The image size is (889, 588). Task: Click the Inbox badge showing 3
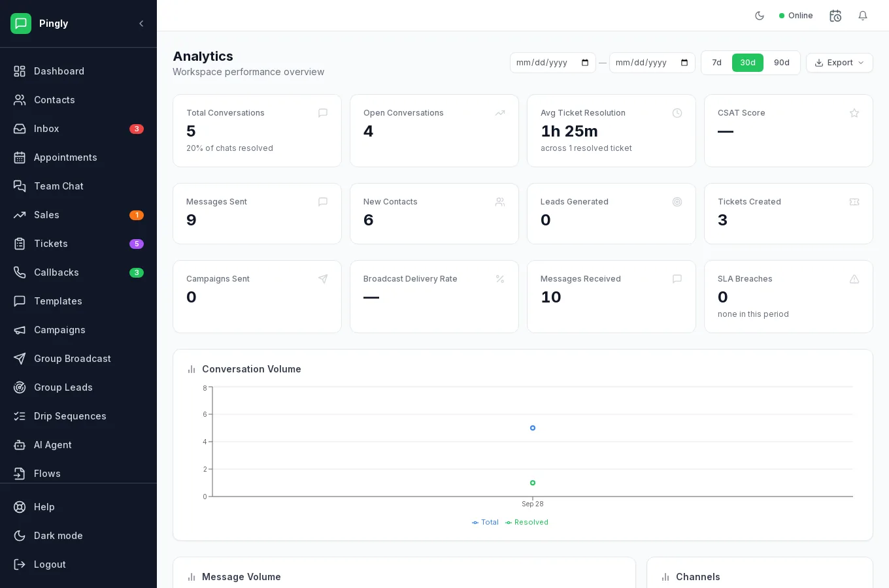click(137, 129)
